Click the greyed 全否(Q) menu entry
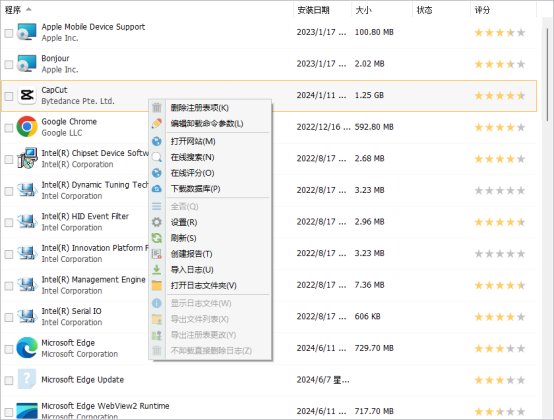This screenshot has width=554, height=420. [x=211, y=206]
